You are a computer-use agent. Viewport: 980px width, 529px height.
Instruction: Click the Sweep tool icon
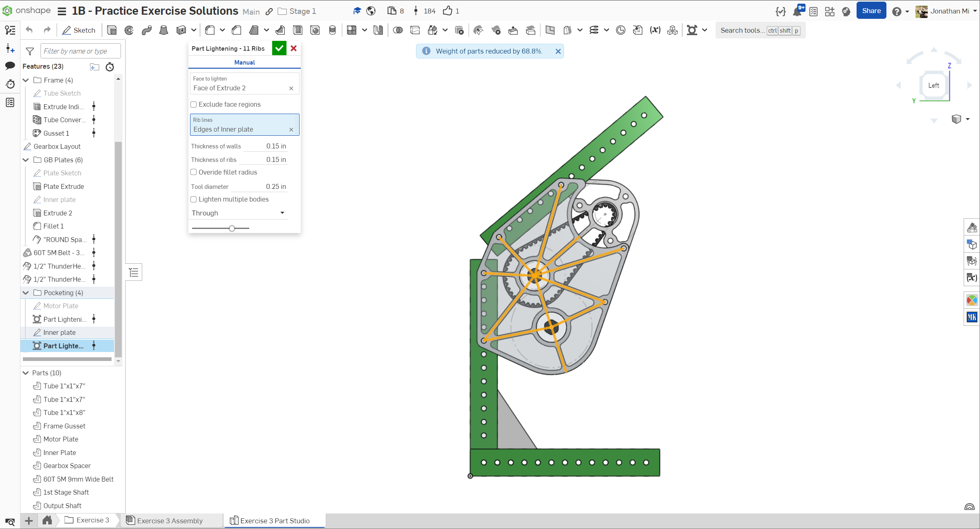coord(147,30)
